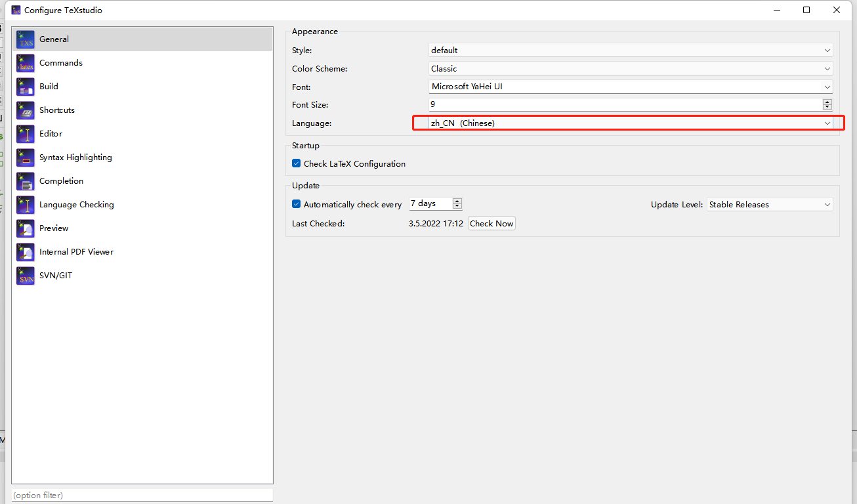The height and width of the screenshot is (504, 857).
Task: Click the Font Size stepper arrows
Action: (x=827, y=104)
